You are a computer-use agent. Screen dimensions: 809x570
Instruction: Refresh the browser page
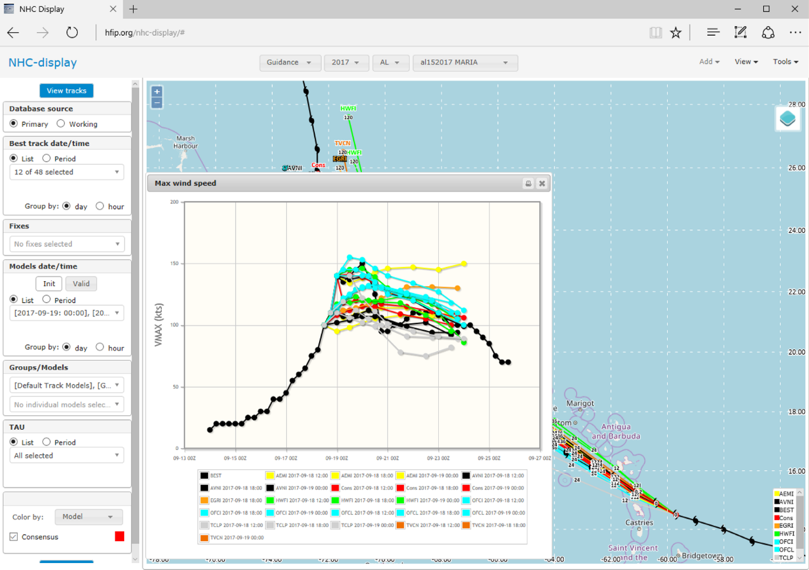72,32
